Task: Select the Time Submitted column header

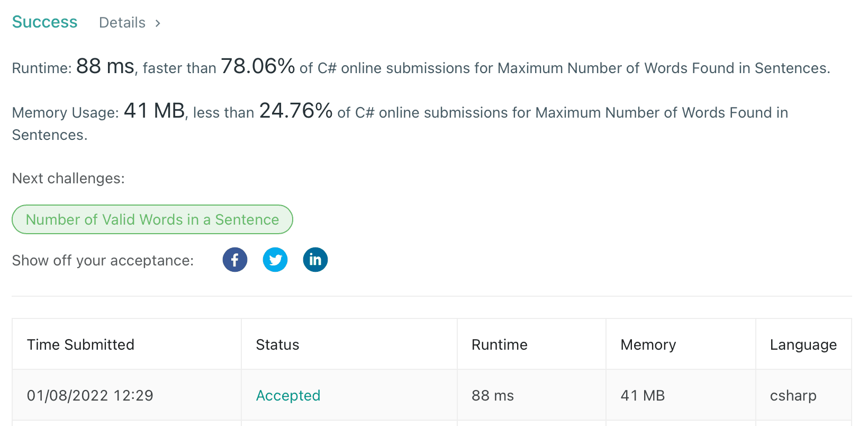Action: 80,345
